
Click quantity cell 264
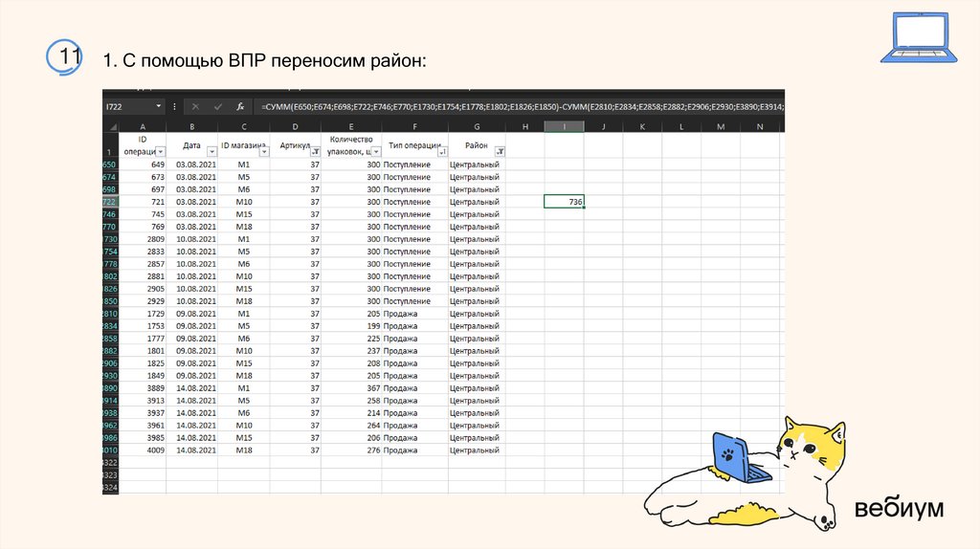pos(351,426)
